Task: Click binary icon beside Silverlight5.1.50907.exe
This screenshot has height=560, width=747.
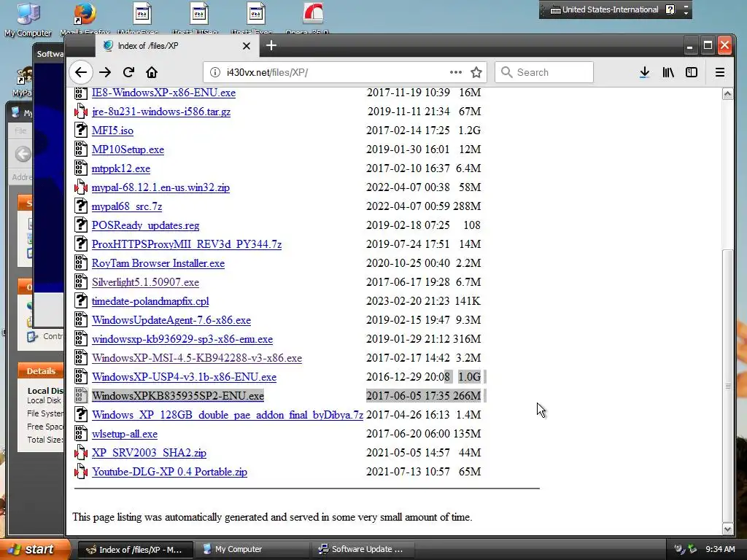Action: click(x=81, y=282)
